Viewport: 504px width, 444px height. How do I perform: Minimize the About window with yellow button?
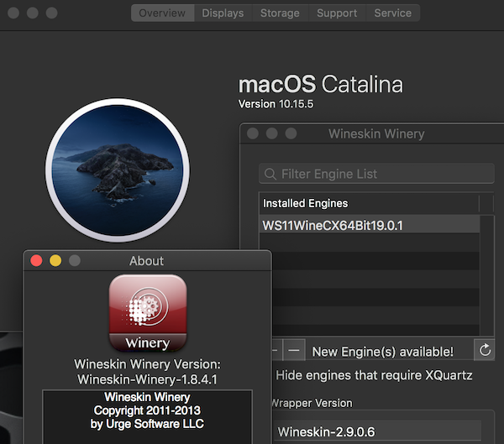[x=55, y=260]
